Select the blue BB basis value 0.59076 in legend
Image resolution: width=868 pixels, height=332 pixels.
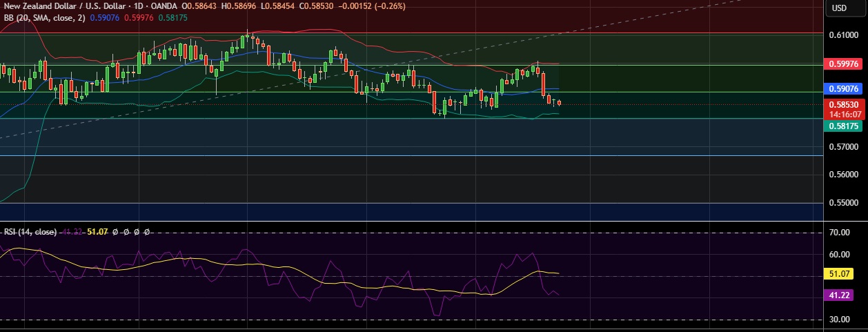pos(105,17)
